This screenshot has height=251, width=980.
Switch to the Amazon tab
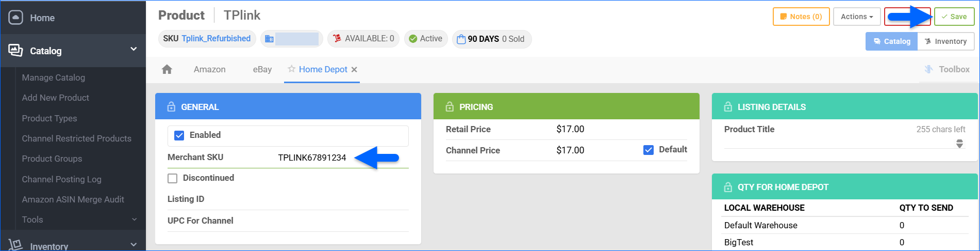click(209, 70)
